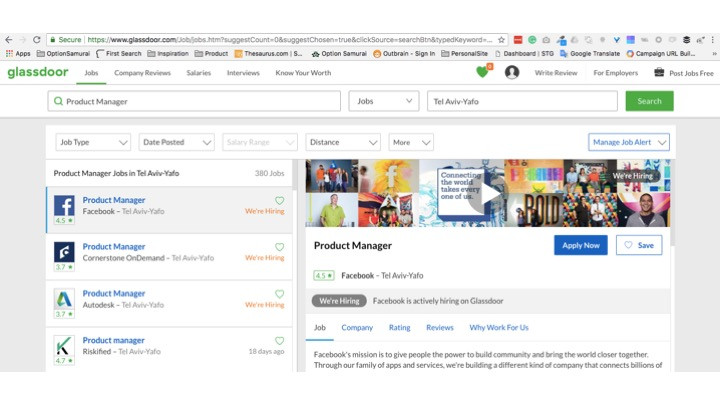Click the Write Review link
The height and width of the screenshot is (405, 720).
click(x=556, y=73)
